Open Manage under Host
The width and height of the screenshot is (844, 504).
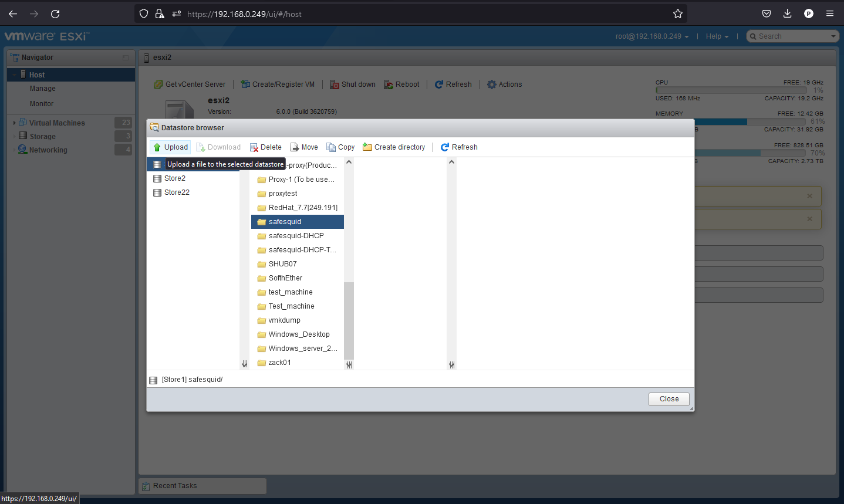tap(43, 89)
